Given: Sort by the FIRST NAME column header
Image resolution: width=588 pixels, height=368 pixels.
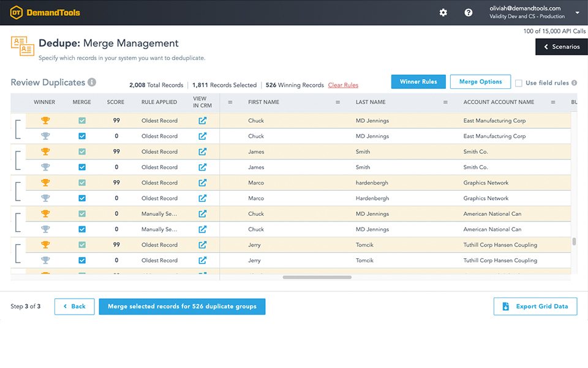Looking at the screenshot, I should (263, 102).
